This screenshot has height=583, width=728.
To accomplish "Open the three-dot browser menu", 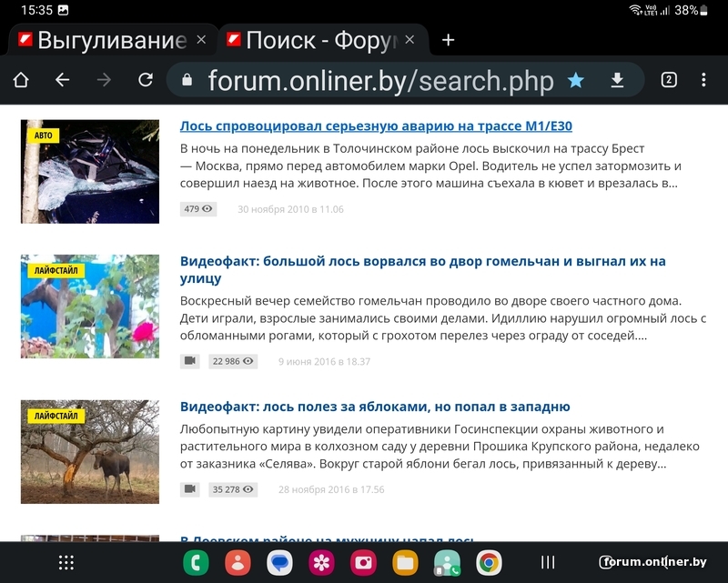I will click(x=703, y=80).
